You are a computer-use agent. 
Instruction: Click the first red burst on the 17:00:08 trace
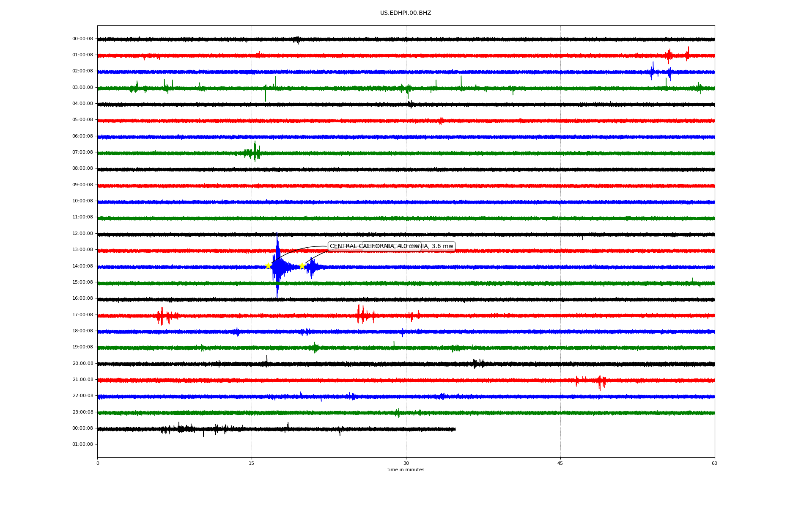click(162, 316)
